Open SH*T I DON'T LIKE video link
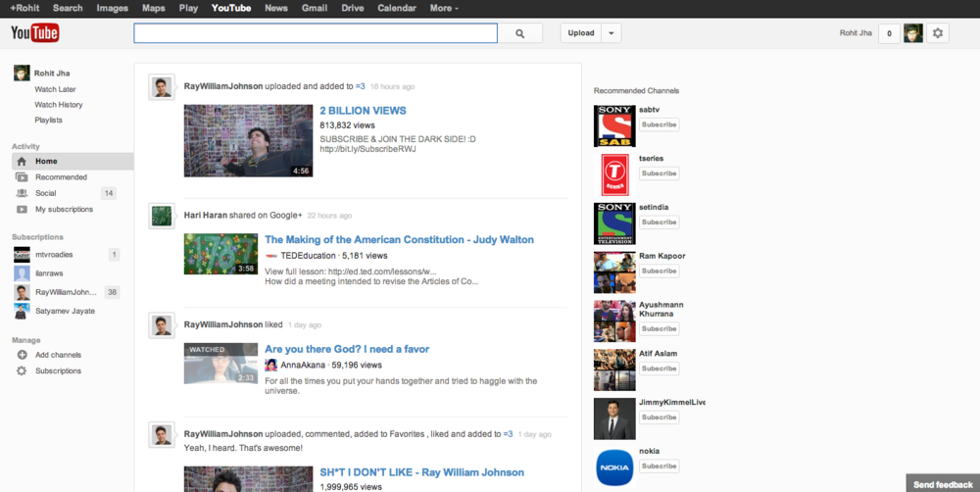Image resolution: width=980 pixels, height=492 pixels. [x=421, y=472]
